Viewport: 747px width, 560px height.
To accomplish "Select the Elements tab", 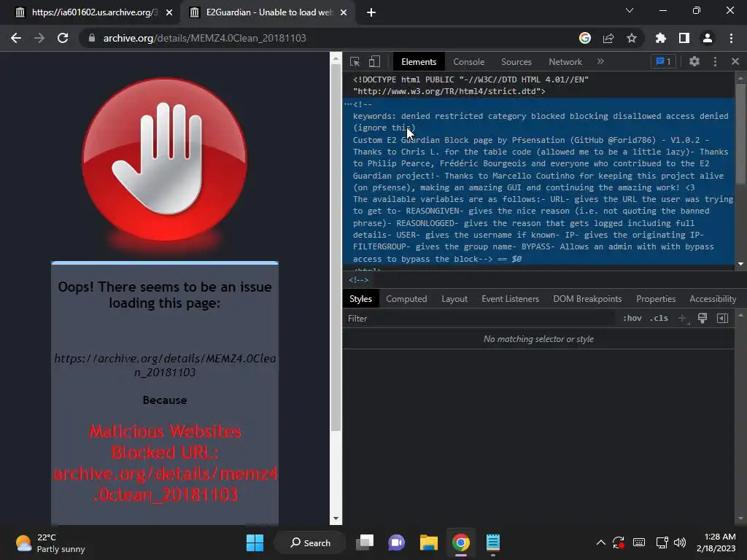I will coord(419,62).
